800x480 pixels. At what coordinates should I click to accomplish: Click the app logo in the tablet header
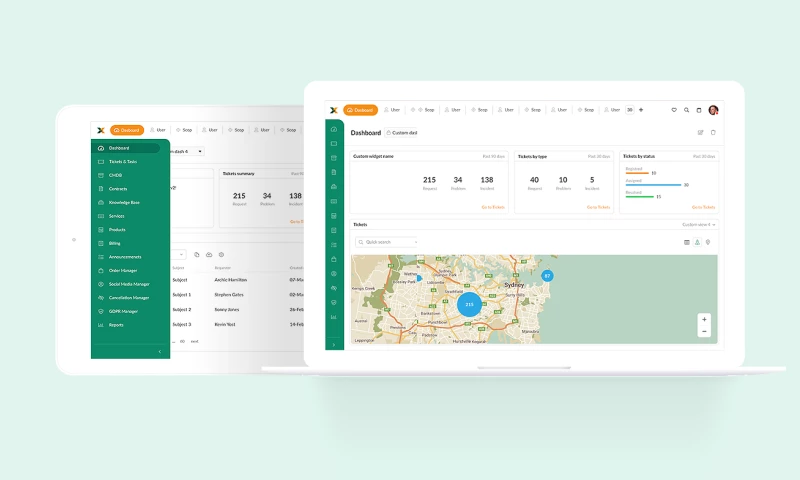click(x=101, y=130)
